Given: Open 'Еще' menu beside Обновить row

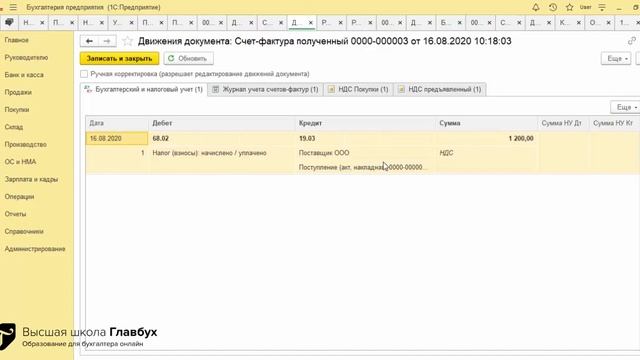Looking at the screenshot, I should pyautogui.click(x=616, y=58).
